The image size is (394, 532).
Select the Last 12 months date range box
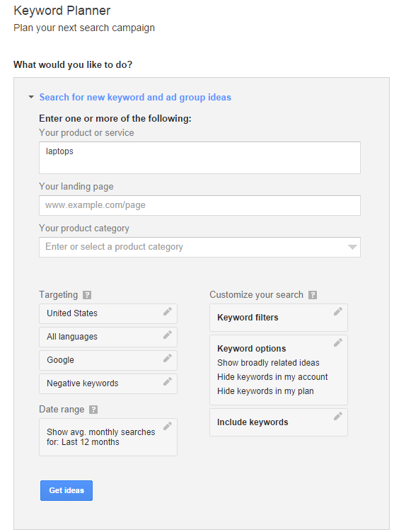[x=108, y=437]
